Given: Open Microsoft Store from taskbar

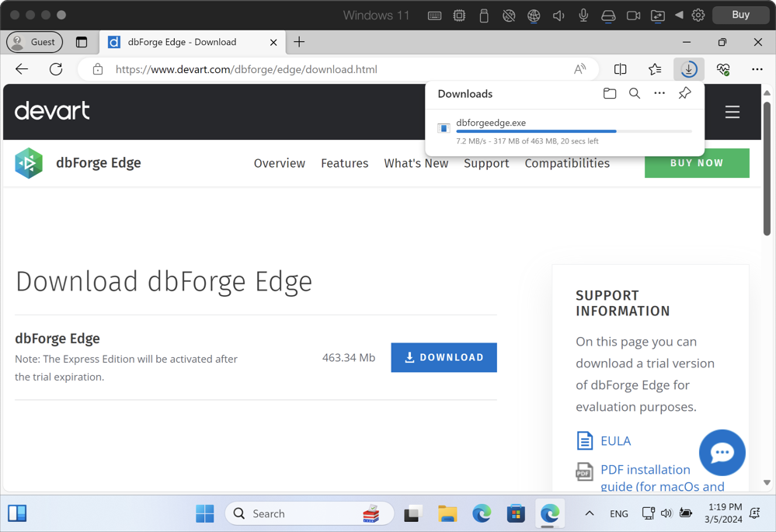Looking at the screenshot, I should tap(516, 513).
